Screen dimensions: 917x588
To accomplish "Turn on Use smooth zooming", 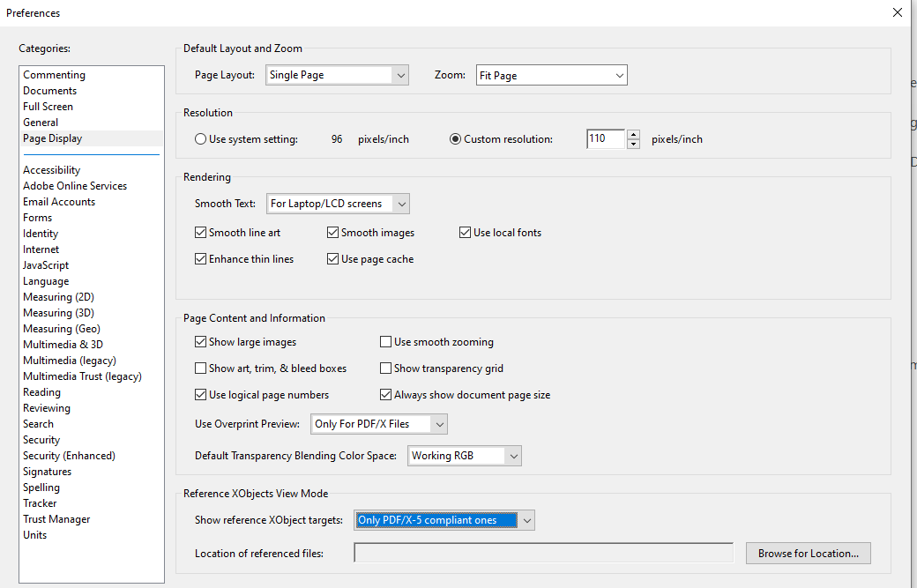I will point(385,342).
